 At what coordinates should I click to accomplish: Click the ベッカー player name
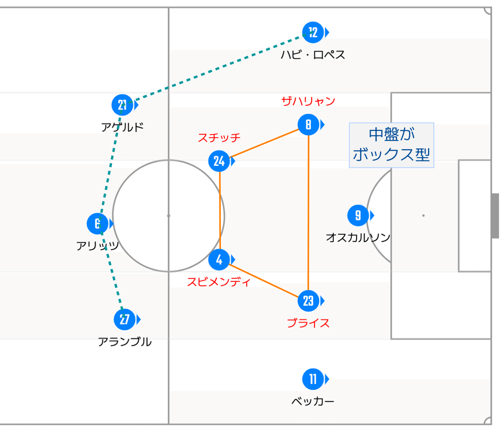point(313,402)
